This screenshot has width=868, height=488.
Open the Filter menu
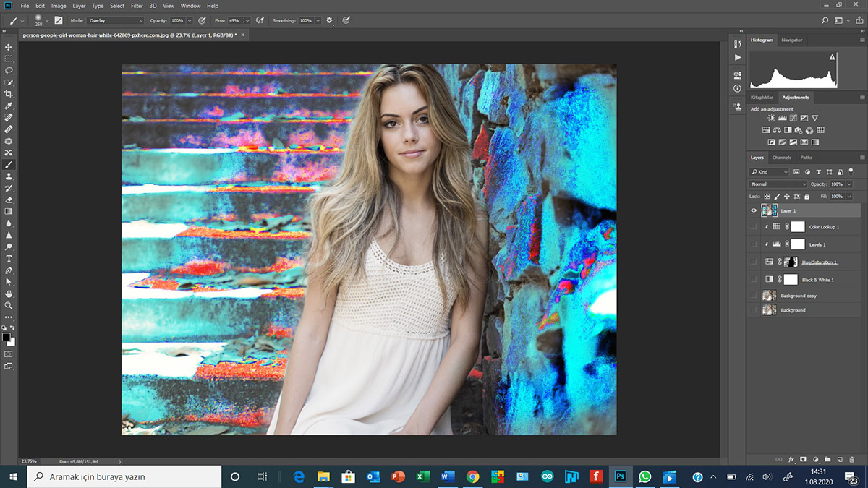pyautogui.click(x=137, y=6)
